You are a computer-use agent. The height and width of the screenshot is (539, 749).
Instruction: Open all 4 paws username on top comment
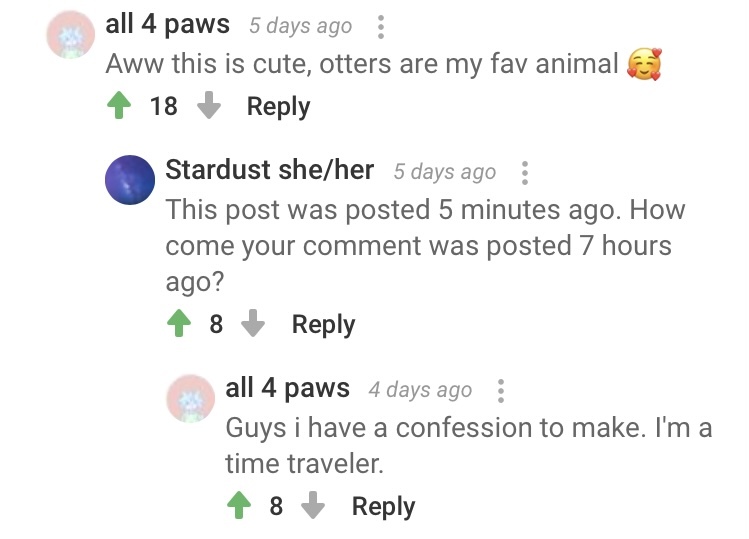(x=167, y=24)
